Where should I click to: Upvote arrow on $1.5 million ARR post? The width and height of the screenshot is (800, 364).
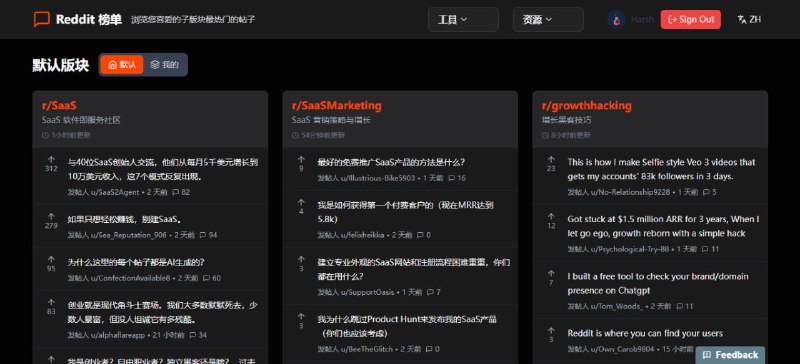pyautogui.click(x=551, y=216)
